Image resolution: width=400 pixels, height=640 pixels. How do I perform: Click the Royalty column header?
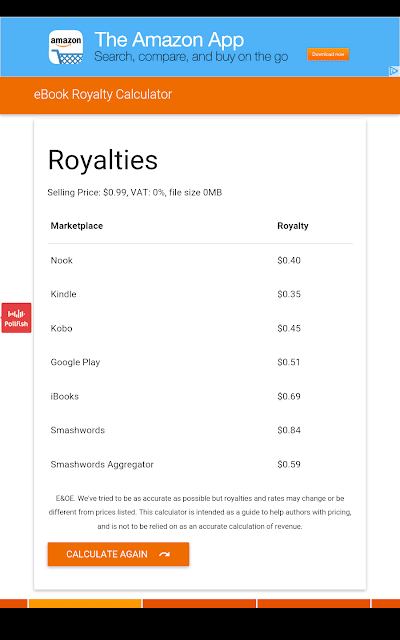coord(293,226)
